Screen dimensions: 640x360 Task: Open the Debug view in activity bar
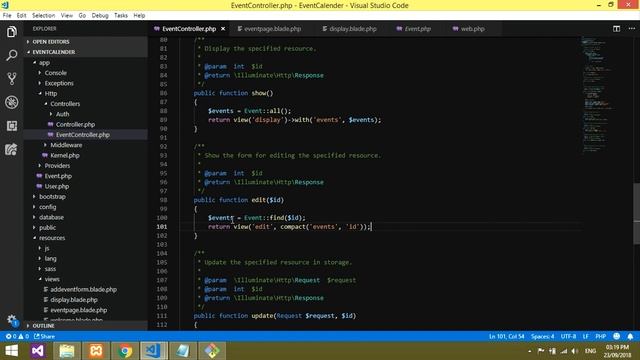11,102
